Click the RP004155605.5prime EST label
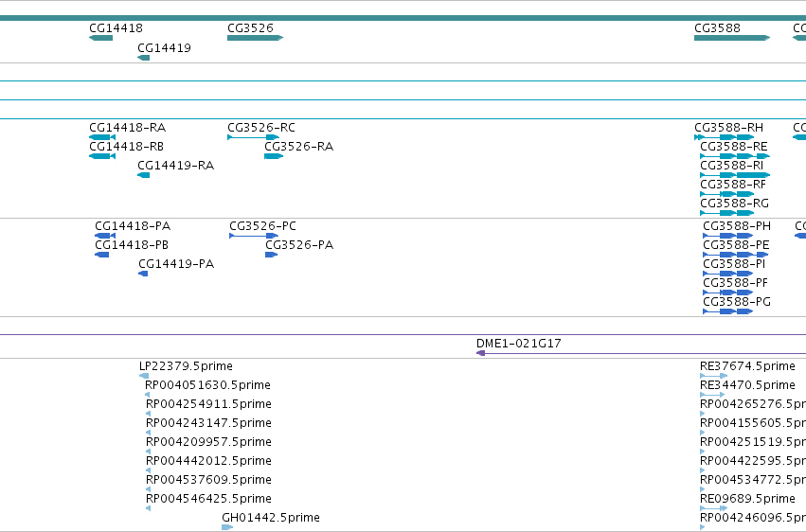This screenshot has width=806, height=532. (753, 423)
